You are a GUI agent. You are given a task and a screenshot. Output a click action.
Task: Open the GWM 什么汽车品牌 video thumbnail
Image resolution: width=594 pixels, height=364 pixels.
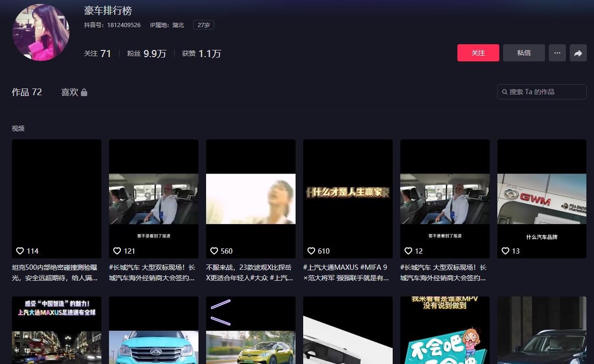(542, 199)
